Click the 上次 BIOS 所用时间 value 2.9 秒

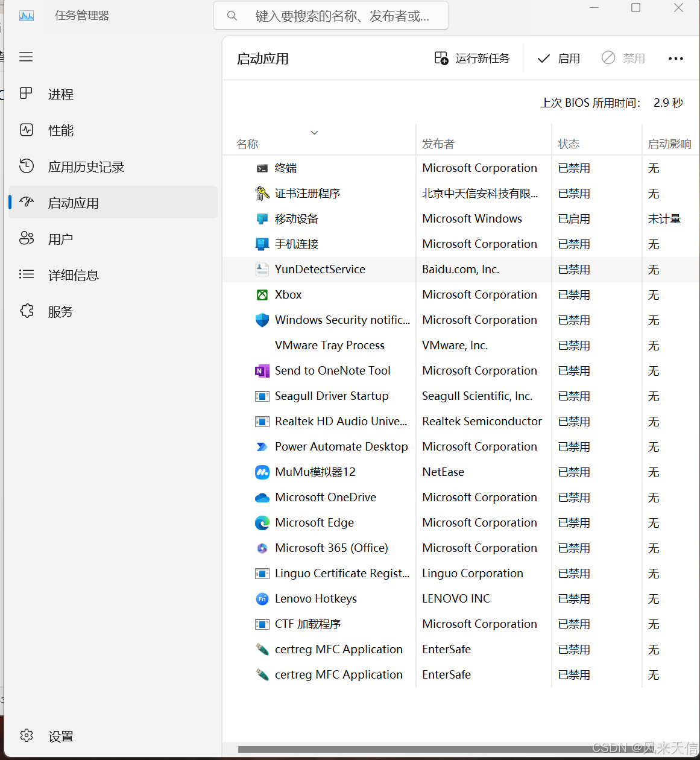(x=668, y=103)
